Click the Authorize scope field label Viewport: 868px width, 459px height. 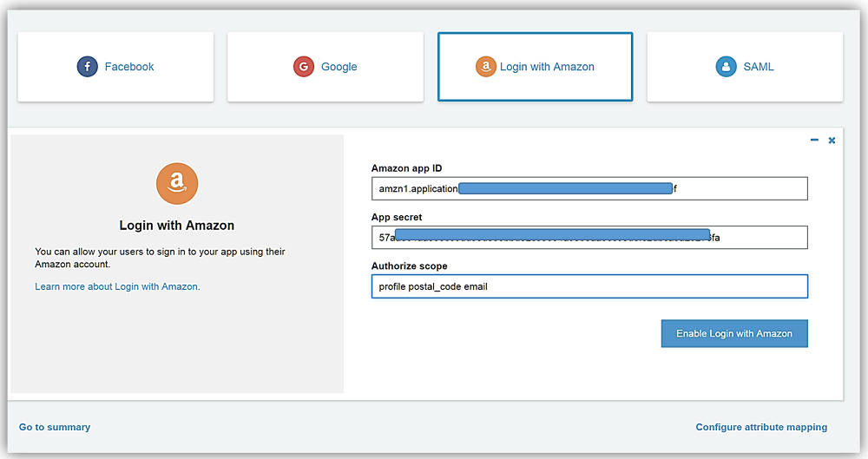409,266
